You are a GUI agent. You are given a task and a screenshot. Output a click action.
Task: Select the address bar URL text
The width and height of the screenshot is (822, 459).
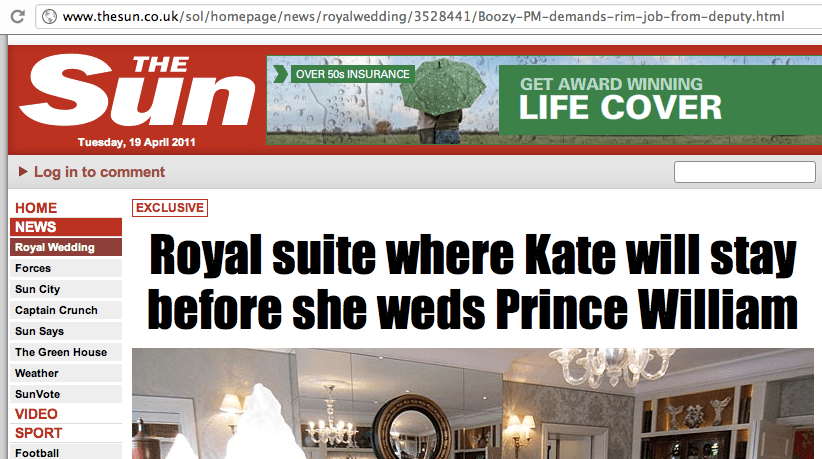click(x=424, y=17)
